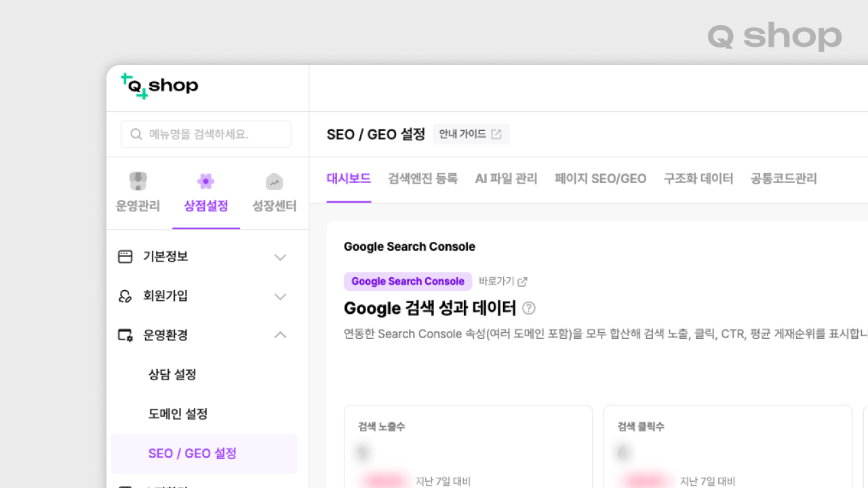Switch to the 대시보드 tab
Screen dimensions: 868x488
point(349,178)
